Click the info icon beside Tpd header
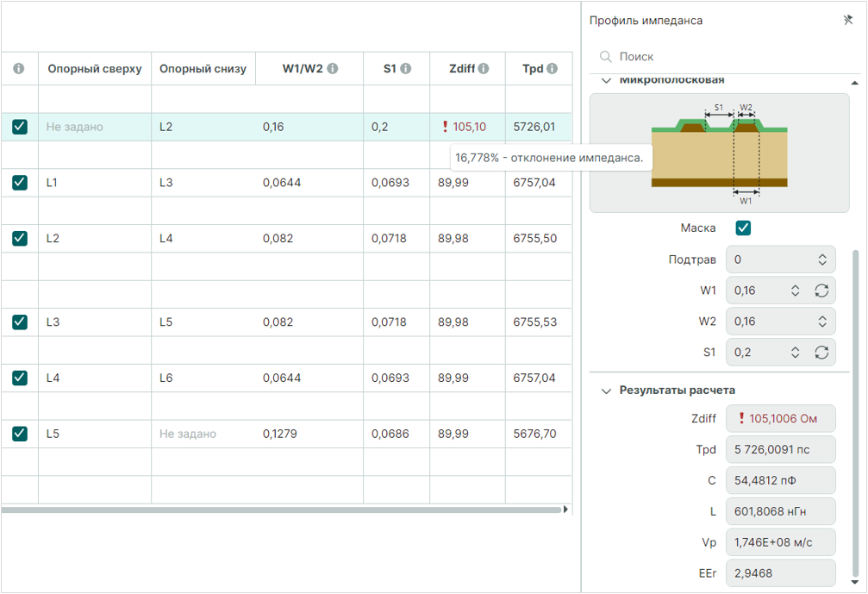868x594 pixels. (552, 69)
